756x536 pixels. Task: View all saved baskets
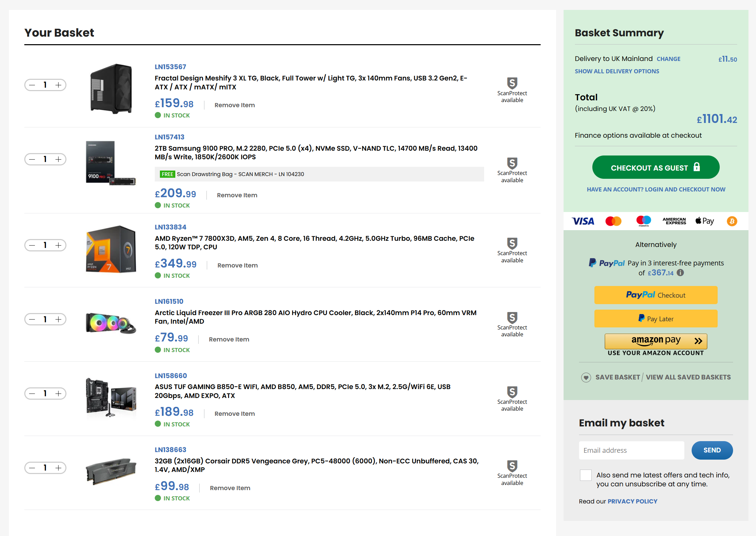coord(688,377)
